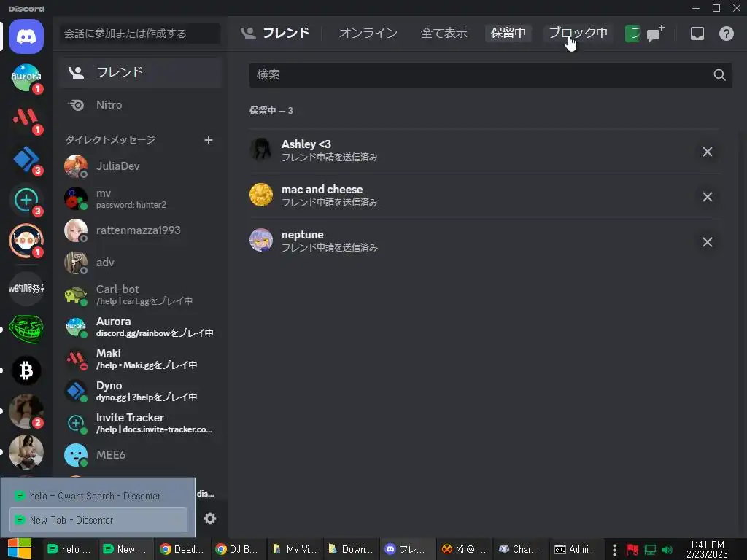Open the Invite Tracker server in sidebar
The width and height of the screenshot is (747, 560).
[26, 200]
